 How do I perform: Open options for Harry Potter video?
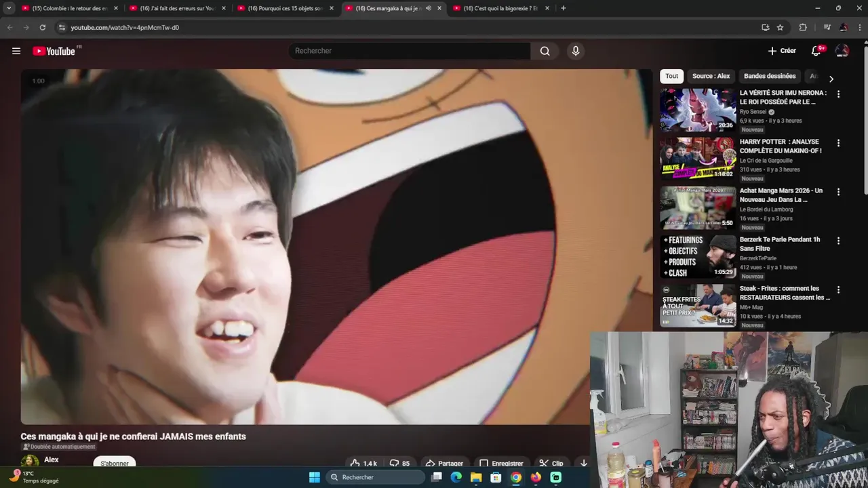point(838,143)
